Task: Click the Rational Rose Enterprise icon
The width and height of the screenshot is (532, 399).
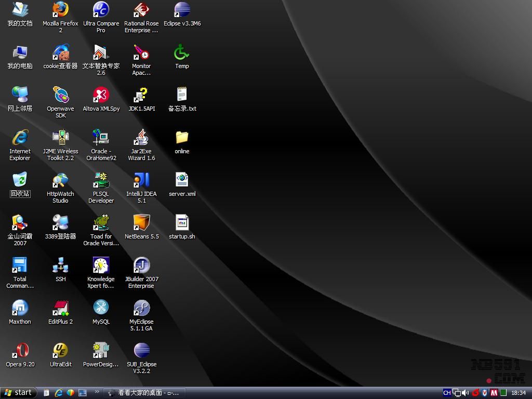Action: pos(141,10)
